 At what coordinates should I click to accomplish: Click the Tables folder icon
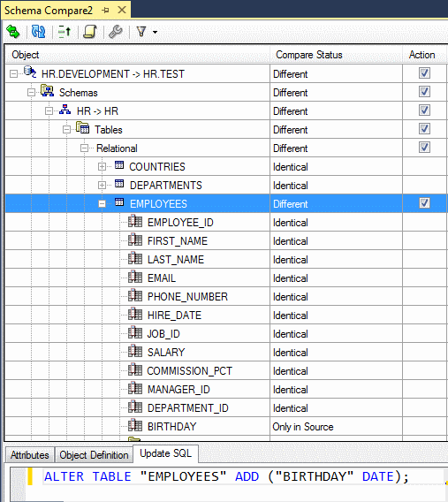(x=82, y=128)
